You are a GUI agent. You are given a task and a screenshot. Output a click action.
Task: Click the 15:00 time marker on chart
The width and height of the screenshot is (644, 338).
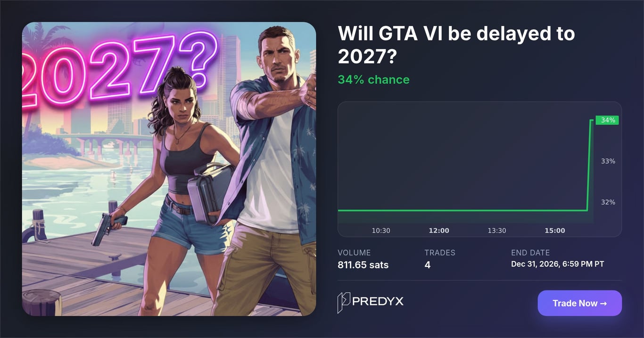tap(554, 231)
